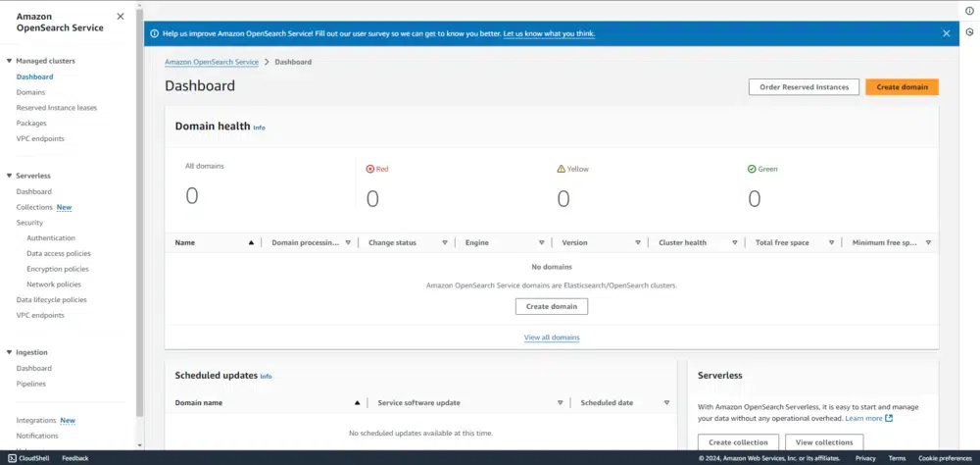Sort by the Version column

(638, 243)
